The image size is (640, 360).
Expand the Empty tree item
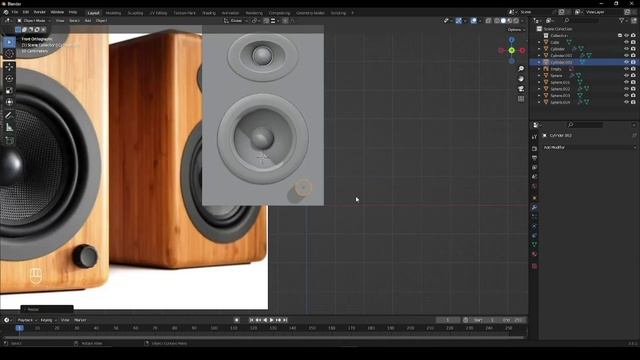[x=540, y=69]
